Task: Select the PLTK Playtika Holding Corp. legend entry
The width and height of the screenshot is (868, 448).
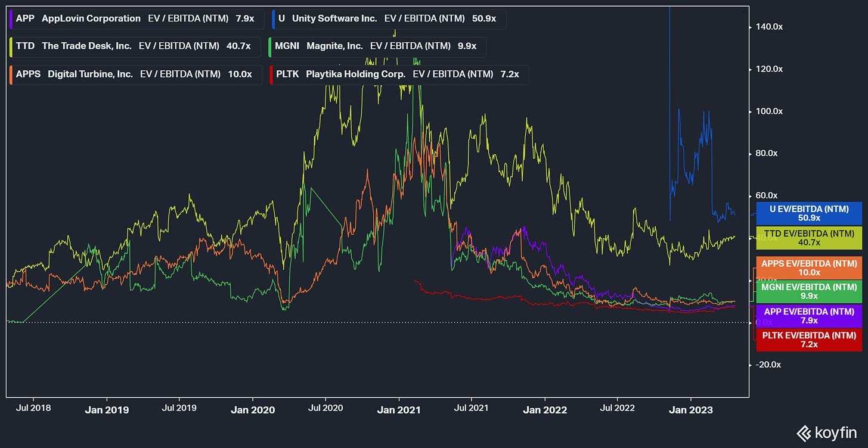Action: coord(399,74)
